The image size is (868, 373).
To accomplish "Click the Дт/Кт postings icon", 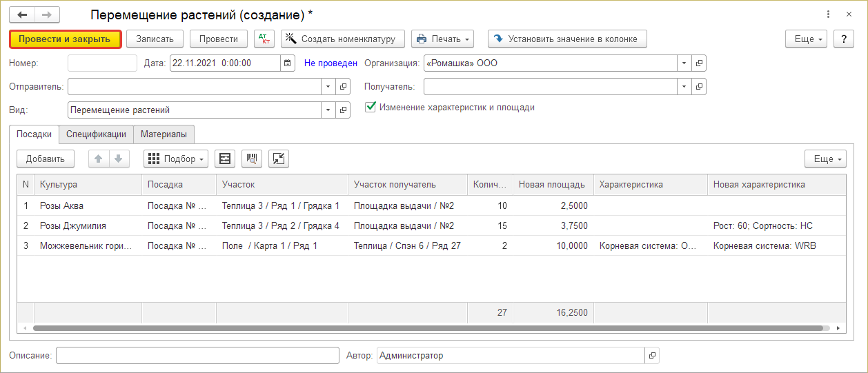I will click(x=264, y=39).
